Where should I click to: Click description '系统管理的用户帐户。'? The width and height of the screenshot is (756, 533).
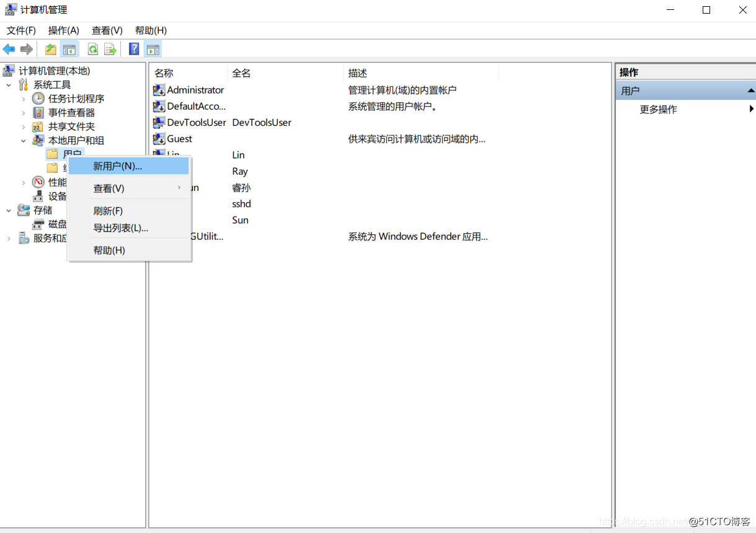tap(393, 106)
